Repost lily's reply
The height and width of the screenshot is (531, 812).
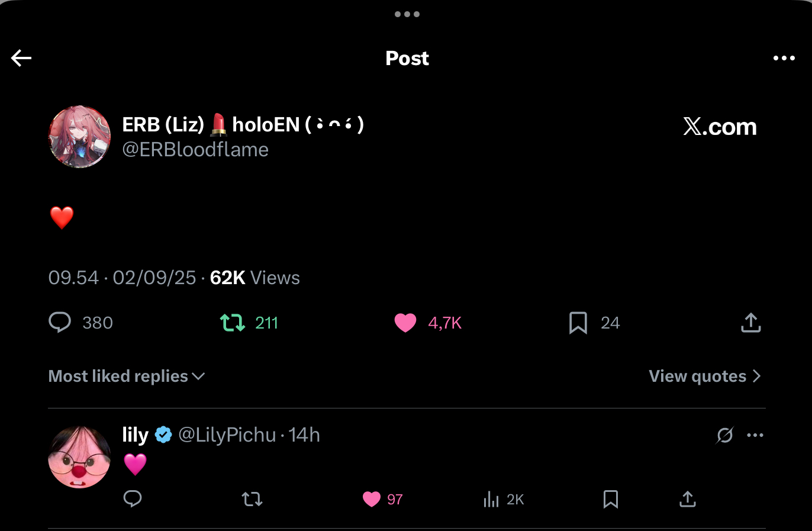tap(252, 499)
